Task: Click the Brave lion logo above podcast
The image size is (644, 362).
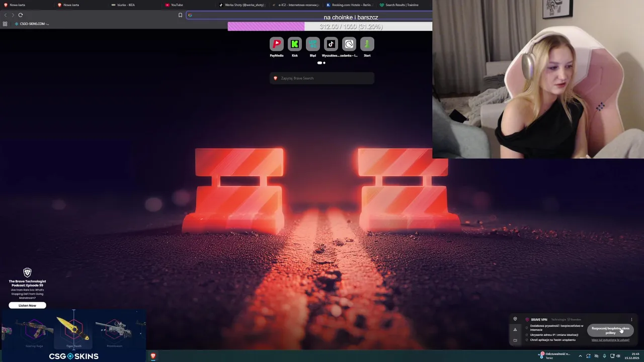Action: [27, 273]
